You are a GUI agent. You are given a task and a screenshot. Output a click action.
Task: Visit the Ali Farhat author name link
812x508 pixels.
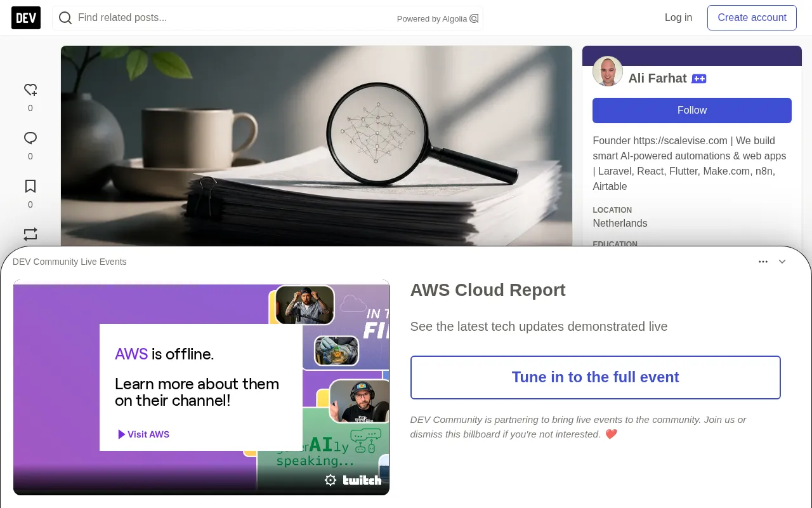click(x=657, y=78)
